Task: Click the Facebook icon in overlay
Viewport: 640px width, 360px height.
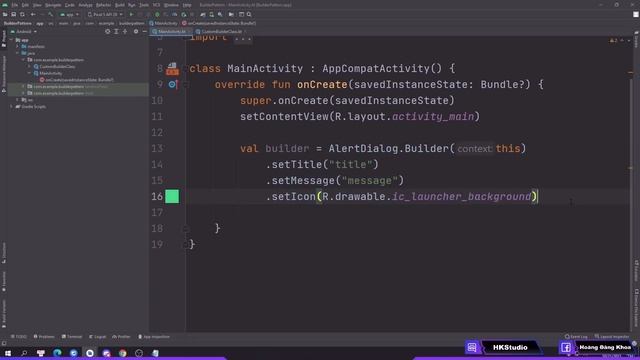Action: coord(566,347)
